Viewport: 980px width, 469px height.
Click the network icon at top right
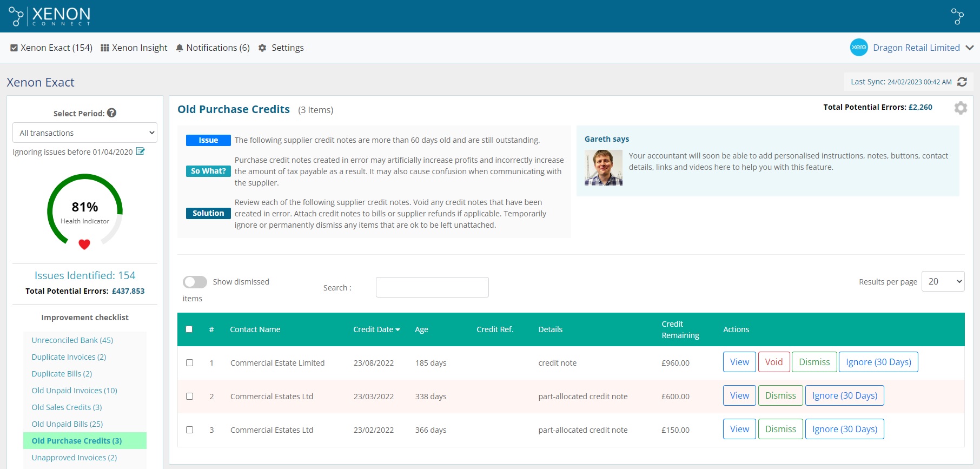pos(957,16)
